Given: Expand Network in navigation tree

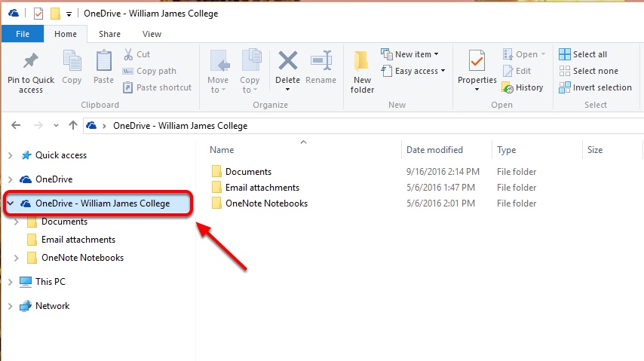Looking at the screenshot, I should click(x=11, y=306).
